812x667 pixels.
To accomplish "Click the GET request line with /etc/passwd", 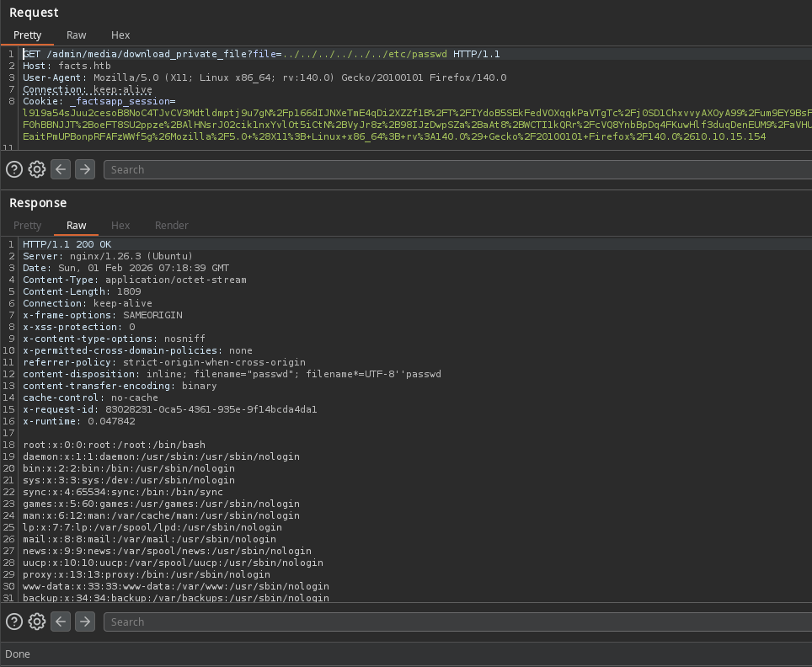I will click(261, 54).
